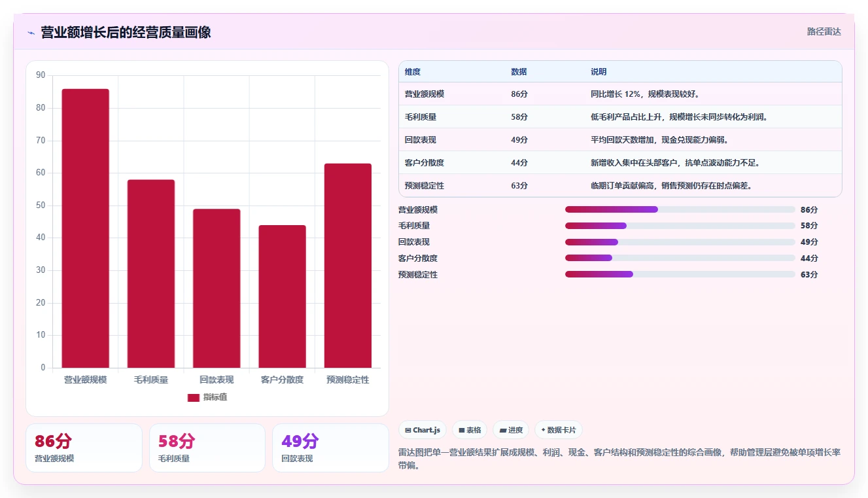Click the 44分 value beside 客户分散度 progress
868x498 pixels.
point(809,258)
